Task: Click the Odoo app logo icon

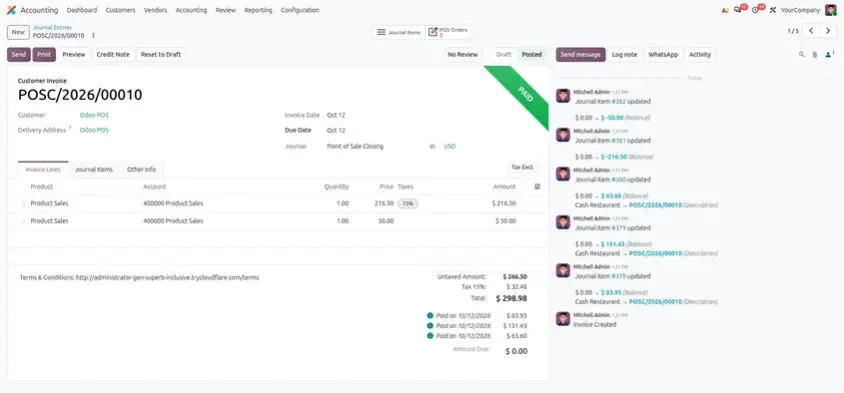Action: tap(11, 10)
